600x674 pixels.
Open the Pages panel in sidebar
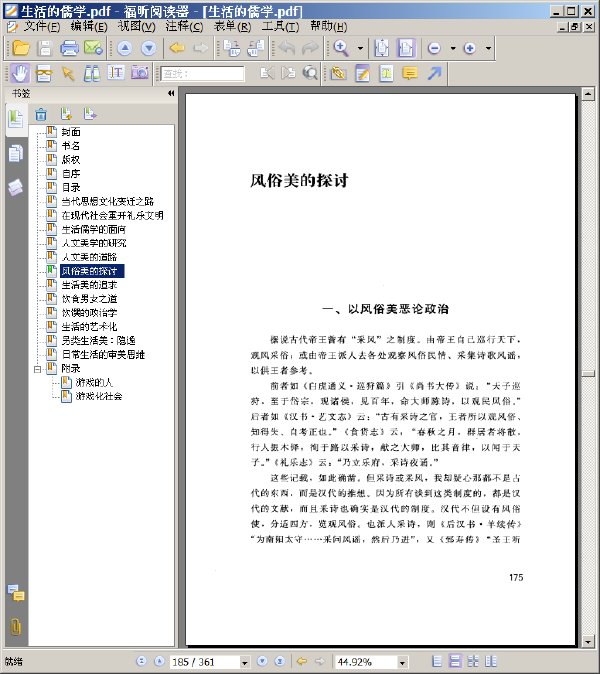tap(15, 153)
